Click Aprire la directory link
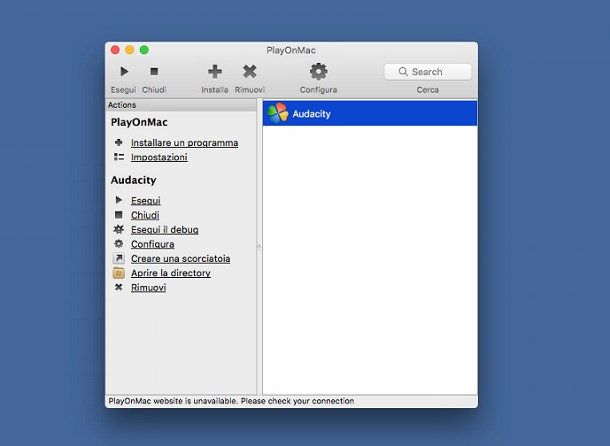The image size is (610, 446). (171, 273)
